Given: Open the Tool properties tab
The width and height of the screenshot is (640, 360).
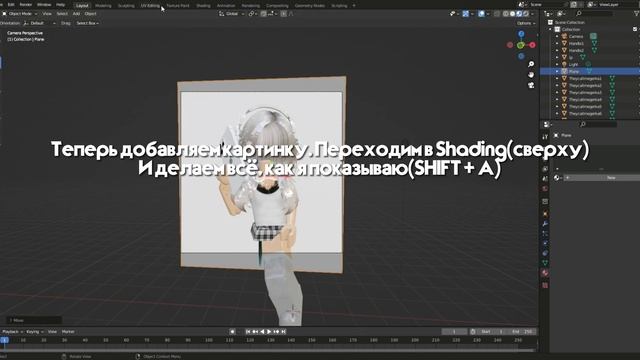Looking at the screenshot, I should coord(545,137).
